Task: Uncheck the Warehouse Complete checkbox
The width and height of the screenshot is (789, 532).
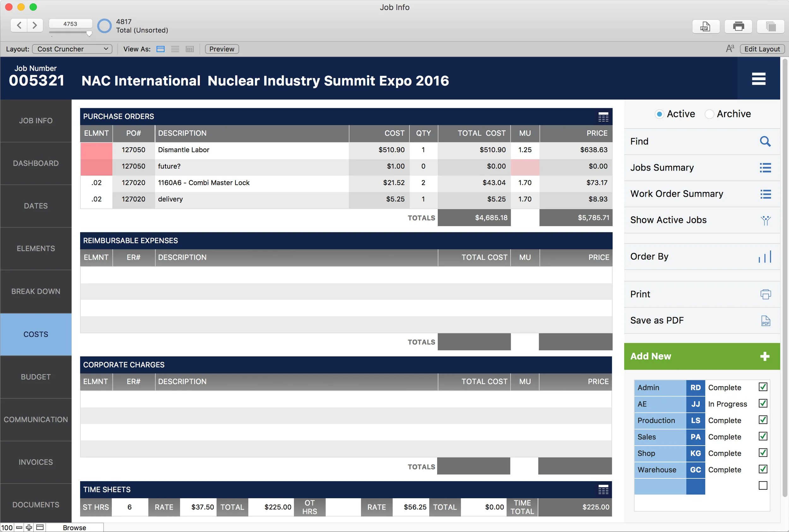Action: 762,469
